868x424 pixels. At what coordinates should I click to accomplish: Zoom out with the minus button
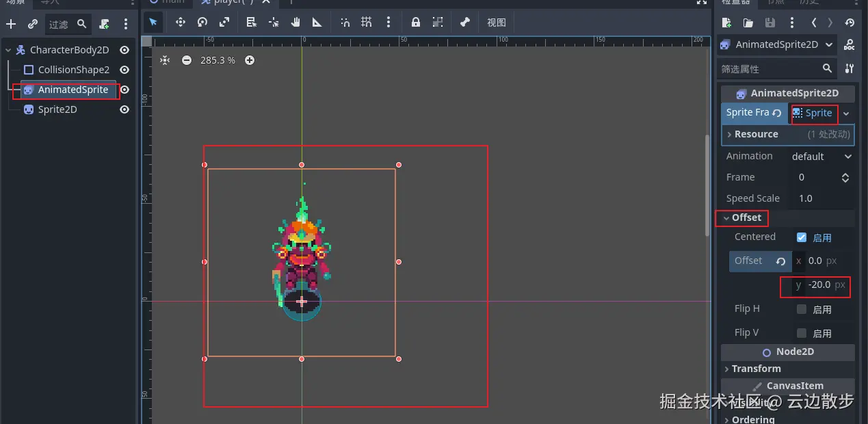pyautogui.click(x=187, y=60)
